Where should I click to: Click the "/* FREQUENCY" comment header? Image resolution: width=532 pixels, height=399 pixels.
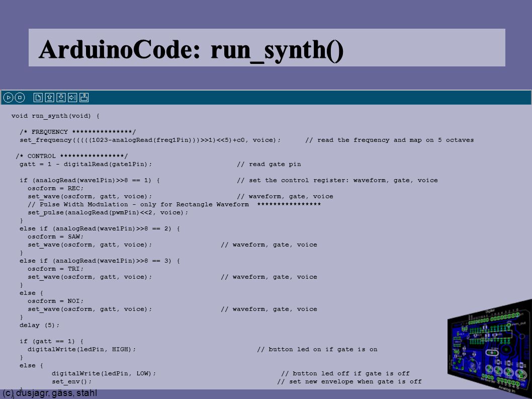pos(78,132)
